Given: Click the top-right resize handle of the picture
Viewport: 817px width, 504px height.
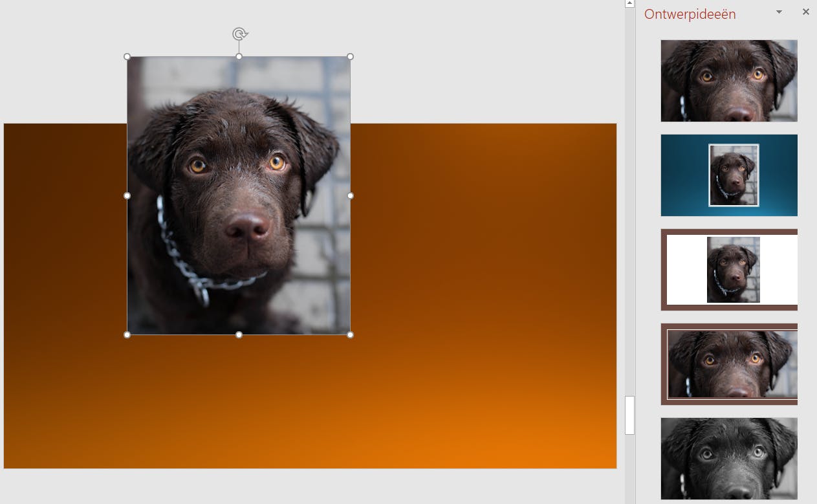Looking at the screenshot, I should (x=351, y=56).
